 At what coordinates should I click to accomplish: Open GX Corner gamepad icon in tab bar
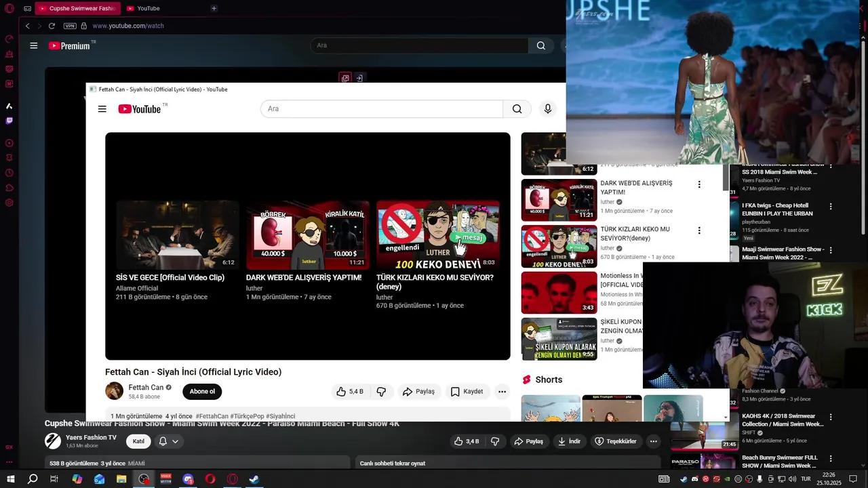[27, 9]
